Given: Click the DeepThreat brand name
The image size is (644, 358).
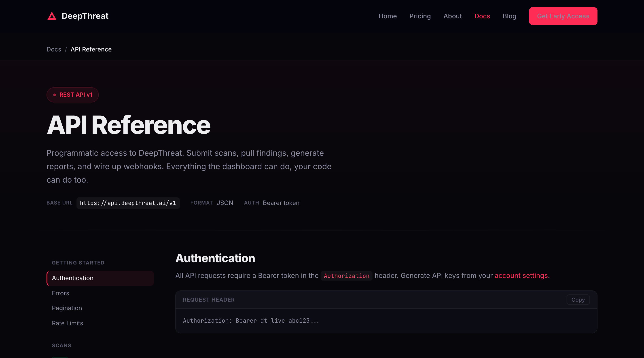Looking at the screenshot, I should coord(85,16).
